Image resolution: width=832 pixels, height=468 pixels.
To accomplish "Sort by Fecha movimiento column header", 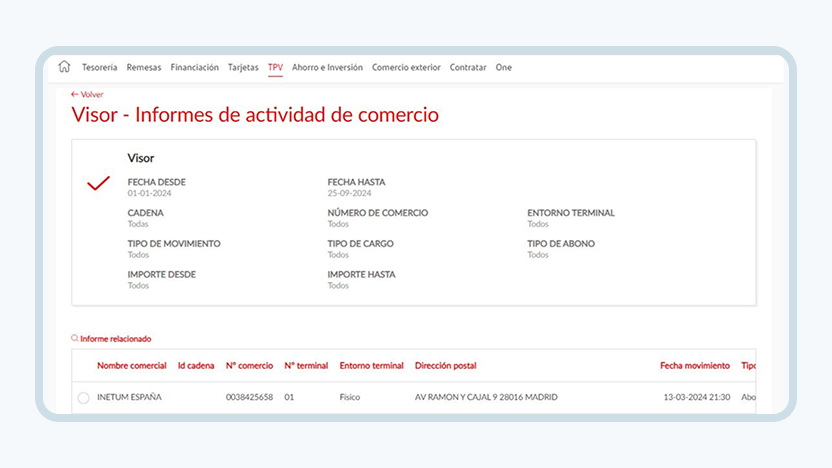I will 695,366.
